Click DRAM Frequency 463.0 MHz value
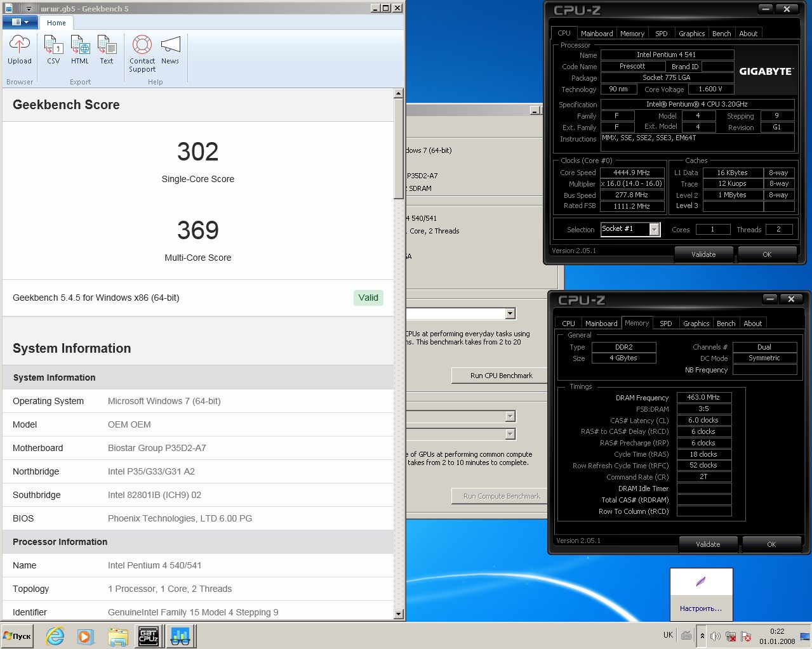This screenshot has width=812, height=649. tap(703, 397)
